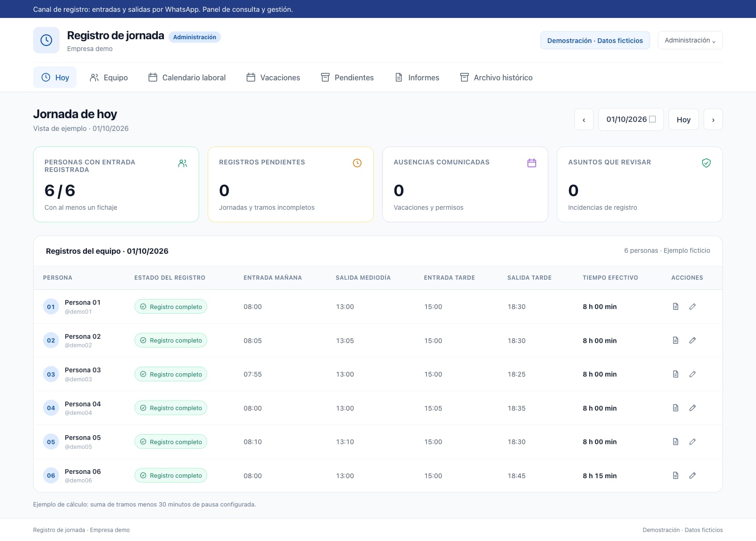Image resolution: width=756 pixels, height=541 pixels.
Task: Click the shield check icon in Asuntos que revisar
Action: click(x=706, y=163)
